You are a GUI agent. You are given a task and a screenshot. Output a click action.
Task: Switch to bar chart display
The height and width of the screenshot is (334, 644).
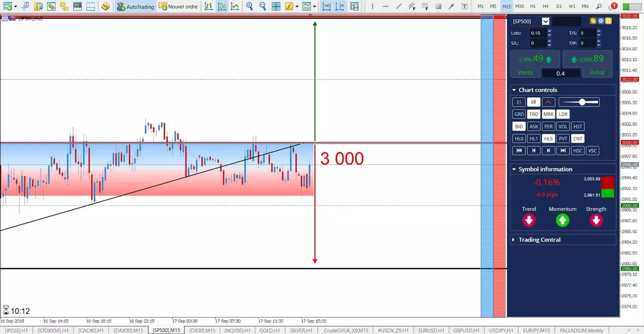[208, 7]
